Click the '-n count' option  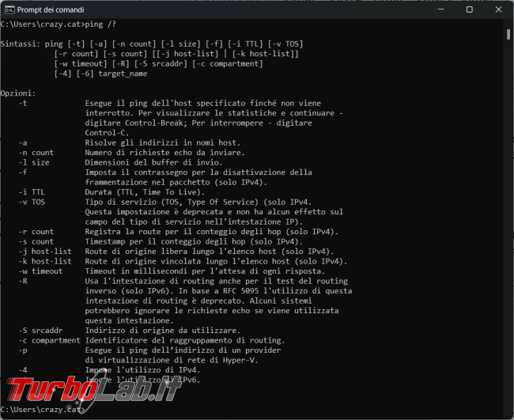pos(36,153)
